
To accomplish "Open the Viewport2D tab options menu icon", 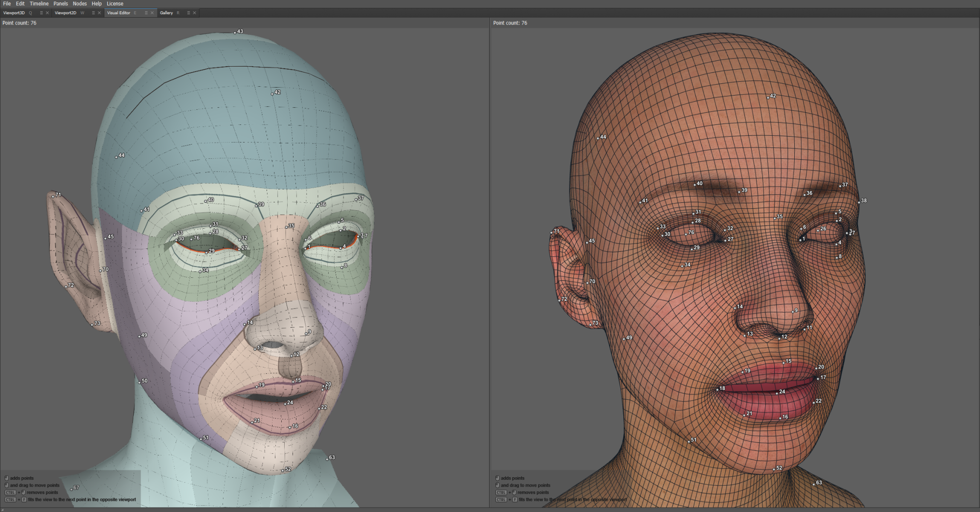I will (x=93, y=13).
